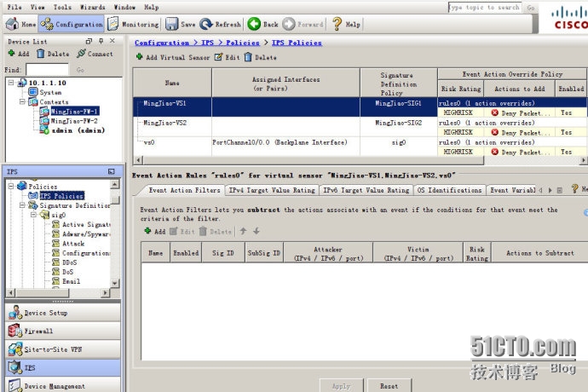Switch to IPv4 Target Value Rating tab

[x=272, y=190]
